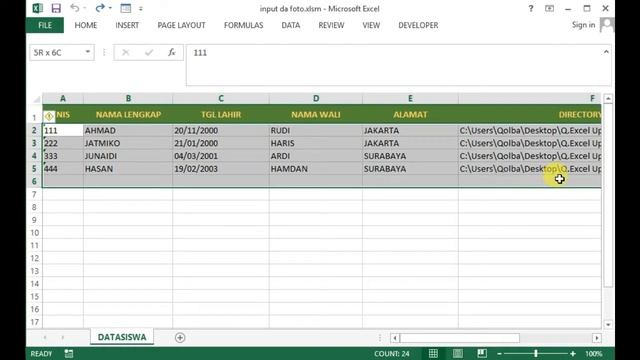Undo the last action
Screen dimensions: 640x360
click(x=74, y=8)
